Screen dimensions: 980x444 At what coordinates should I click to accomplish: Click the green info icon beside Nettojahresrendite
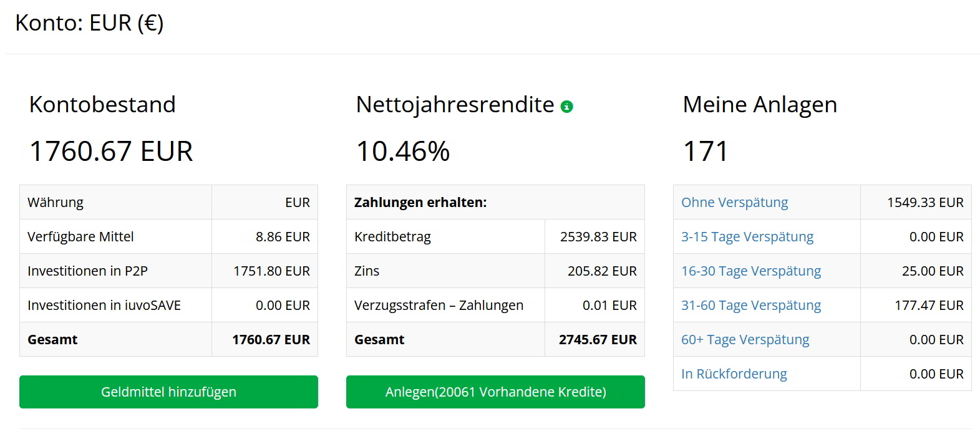coord(566,107)
